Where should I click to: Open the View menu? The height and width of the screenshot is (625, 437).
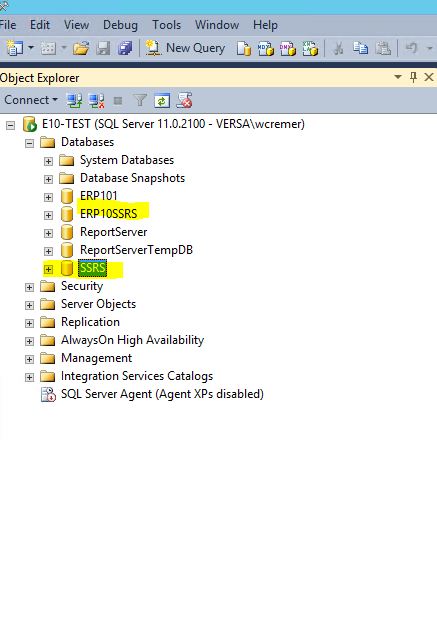pyautogui.click(x=76, y=25)
